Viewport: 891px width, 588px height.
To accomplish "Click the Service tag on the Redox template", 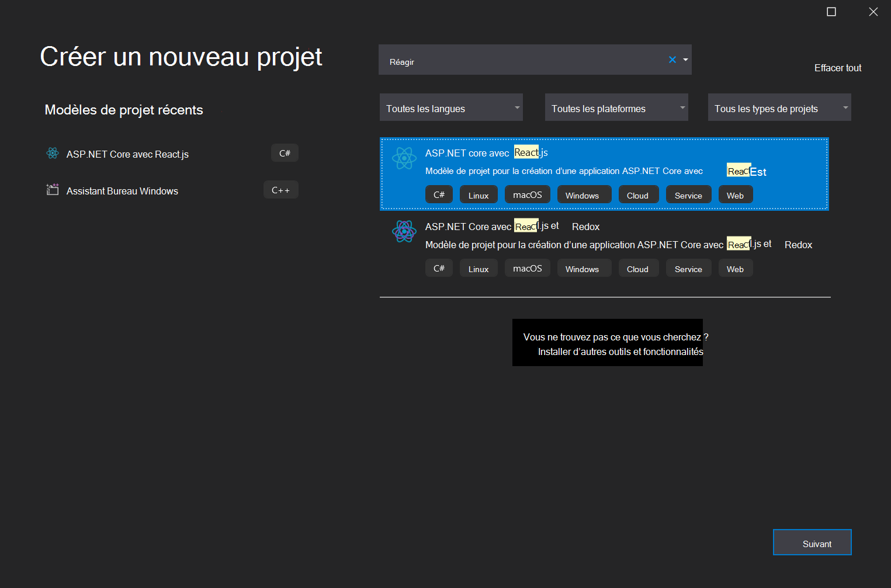I will pyautogui.click(x=688, y=268).
